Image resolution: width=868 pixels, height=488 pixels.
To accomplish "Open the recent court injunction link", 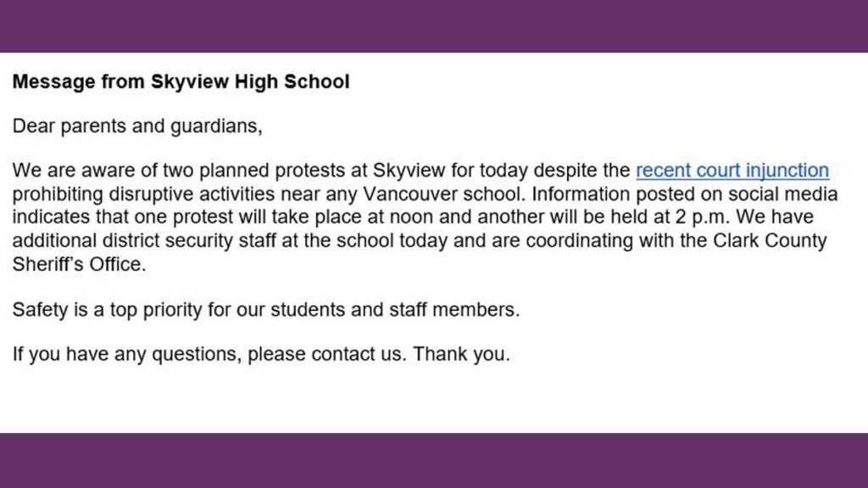I will 732,170.
